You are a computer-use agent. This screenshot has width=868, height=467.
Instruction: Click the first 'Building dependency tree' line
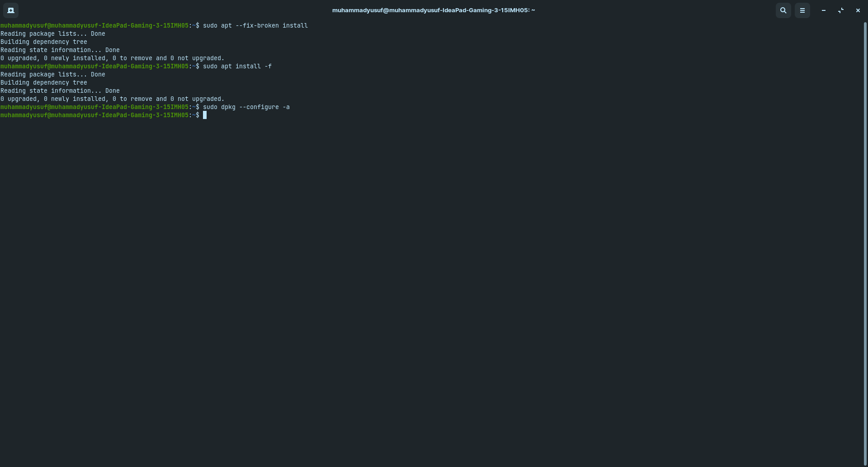click(x=44, y=42)
